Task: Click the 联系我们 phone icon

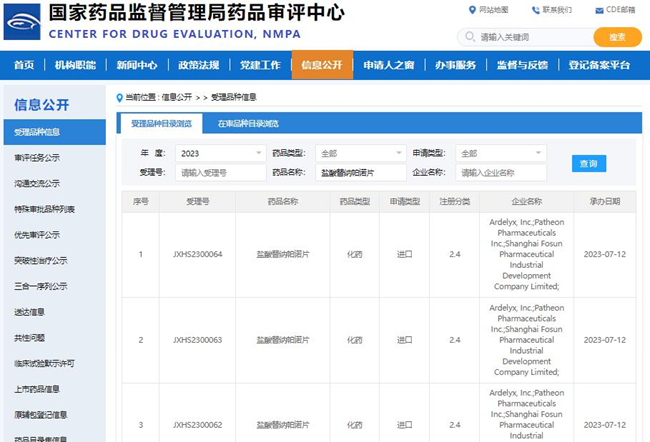Action: [x=534, y=10]
